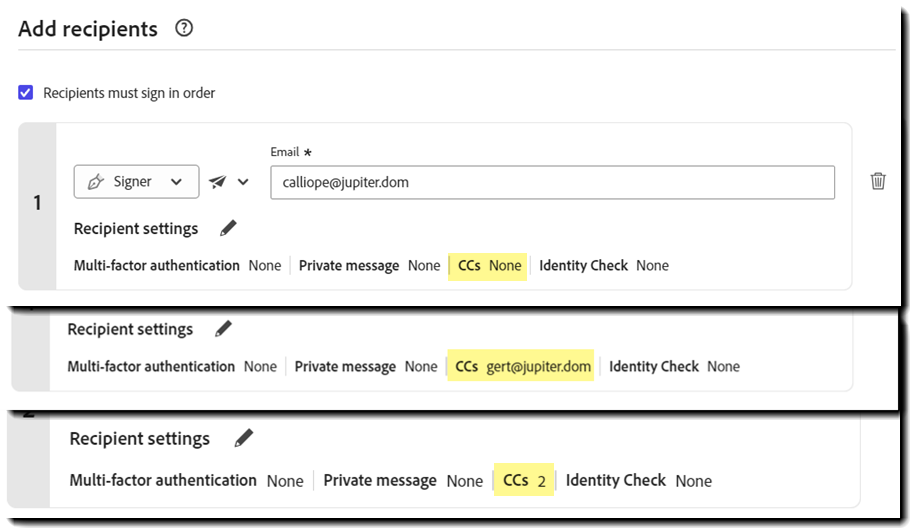
Task: Click highlighted CCs 2 count
Action: coord(524,481)
